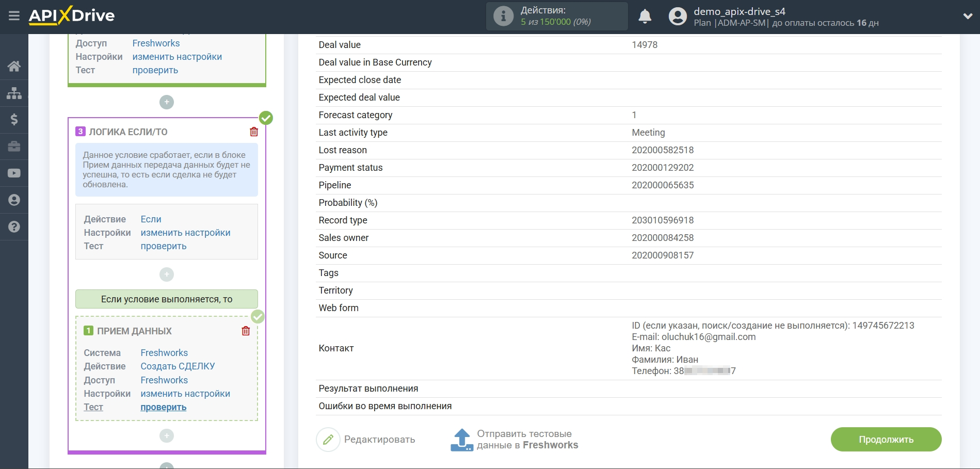Click the home icon in the sidebar
Screen dimensions: 980x469
(14, 66)
